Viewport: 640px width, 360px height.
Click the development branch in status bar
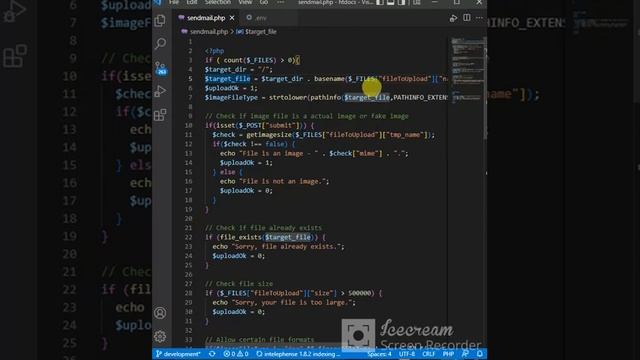pos(178,354)
